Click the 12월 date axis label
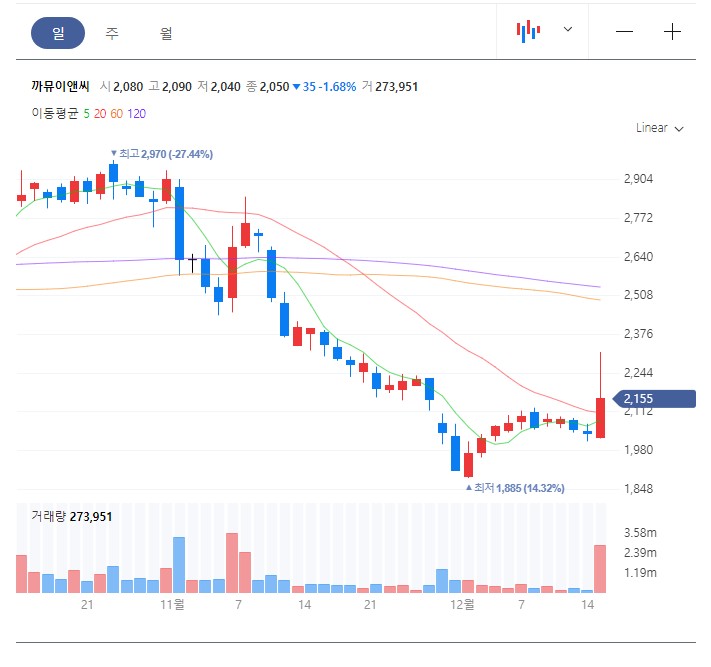Image resolution: width=711 pixels, height=667 pixels. tap(463, 604)
